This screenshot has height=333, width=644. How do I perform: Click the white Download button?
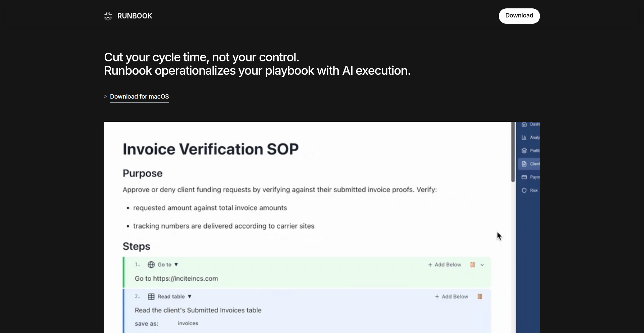[519, 16]
